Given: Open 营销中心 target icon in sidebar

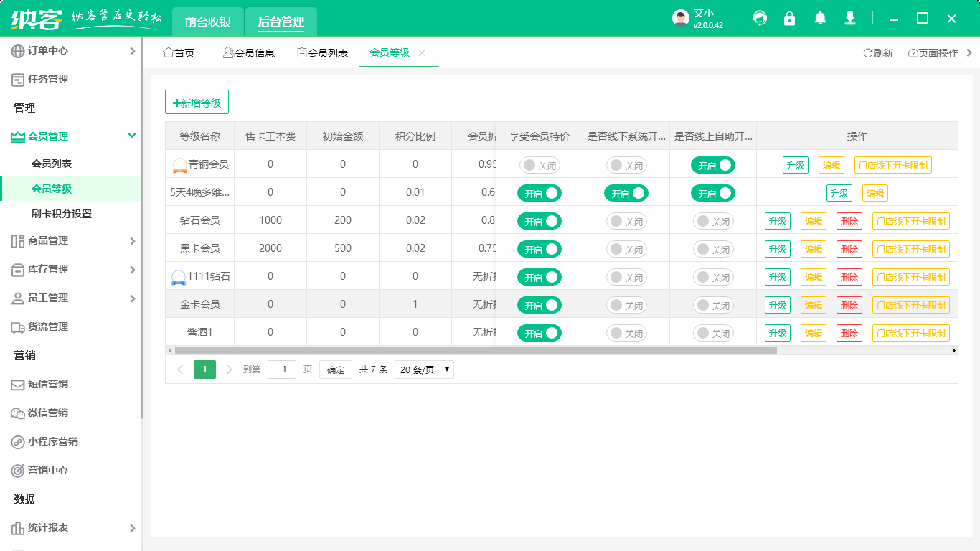Looking at the screenshot, I should [x=18, y=471].
